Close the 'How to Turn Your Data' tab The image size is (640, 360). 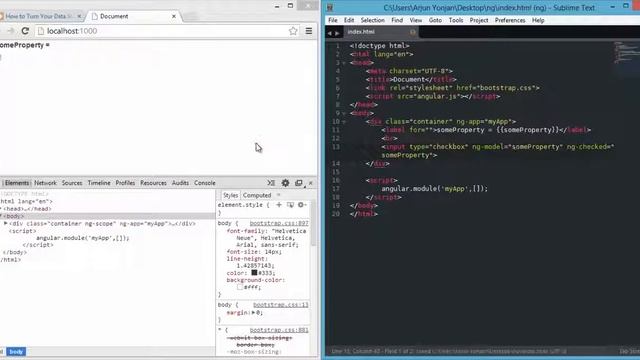[79, 16]
